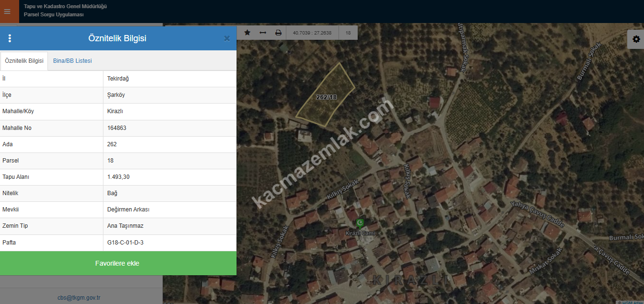Click the Mahalle No value 164863
The height and width of the screenshot is (304, 644).
coord(117,128)
